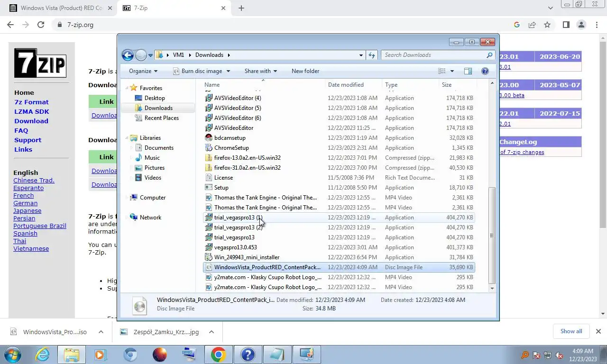Screen dimensions: 607x364
Task: Click the Chrome share page icon
Action: pos(532,25)
